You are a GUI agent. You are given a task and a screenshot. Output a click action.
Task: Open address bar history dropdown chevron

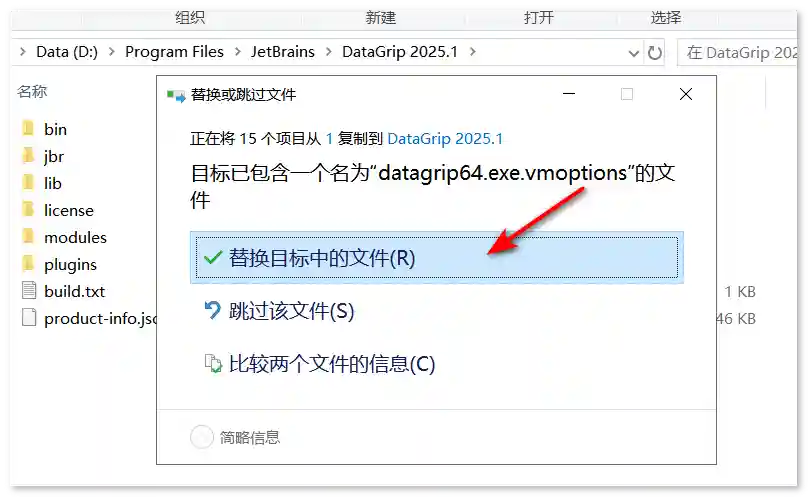click(634, 53)
